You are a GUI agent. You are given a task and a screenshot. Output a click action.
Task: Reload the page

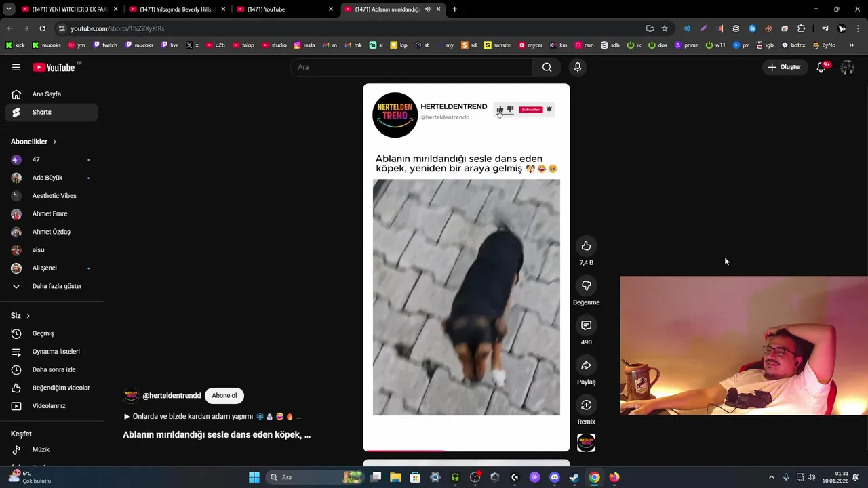coord(42,28)
